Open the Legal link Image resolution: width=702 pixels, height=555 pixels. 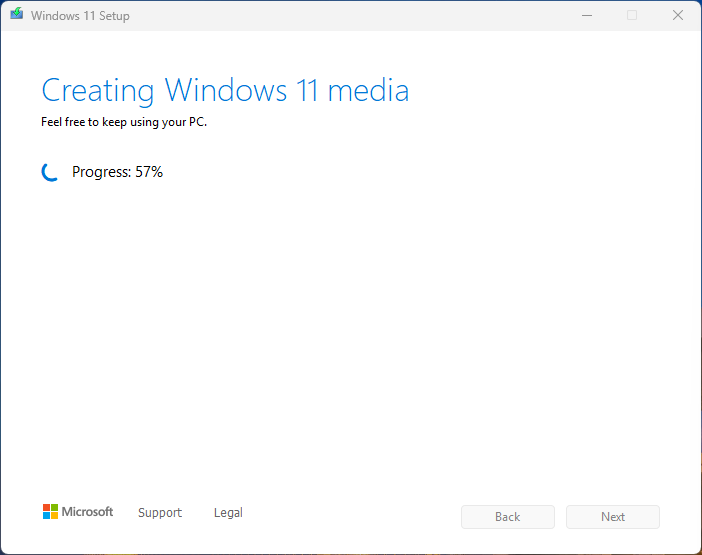point(228,513)
